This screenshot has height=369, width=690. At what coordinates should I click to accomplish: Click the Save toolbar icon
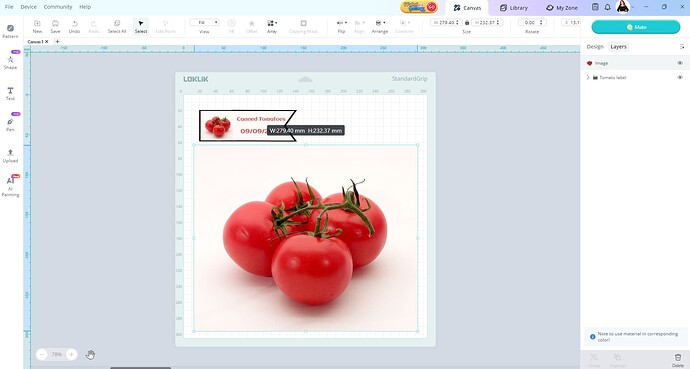[55, 26]
